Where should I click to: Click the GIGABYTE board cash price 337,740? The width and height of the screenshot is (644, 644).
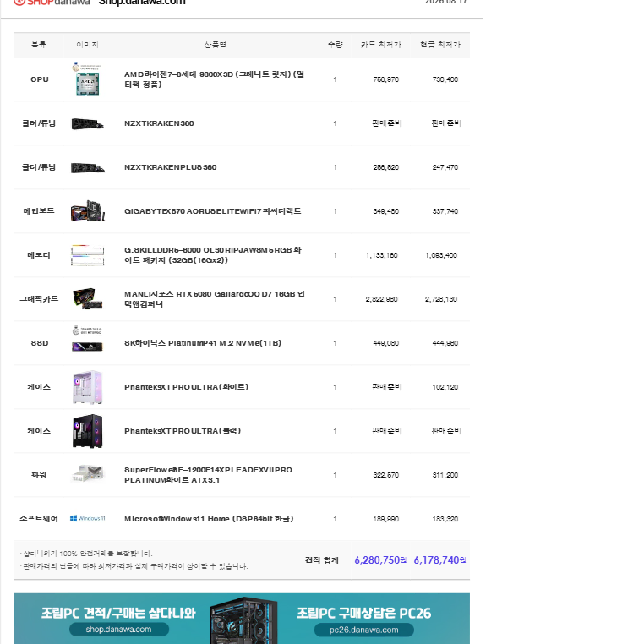pyautogui.click(x=445, y=211)
